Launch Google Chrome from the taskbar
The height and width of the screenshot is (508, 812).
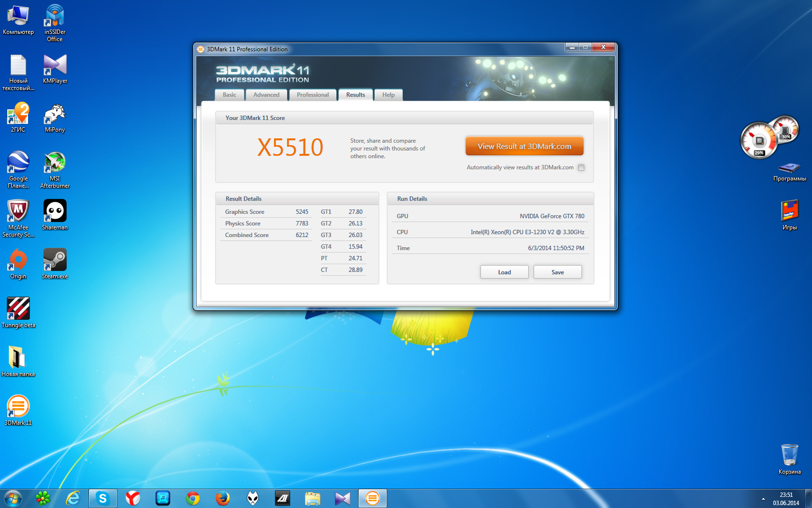193,498
